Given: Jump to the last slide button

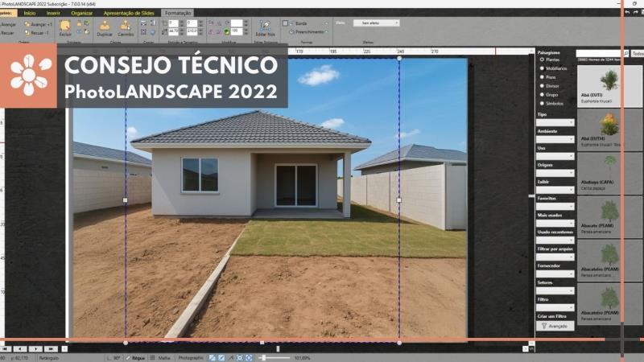Looking at the screenshot, I should point(51,349).
